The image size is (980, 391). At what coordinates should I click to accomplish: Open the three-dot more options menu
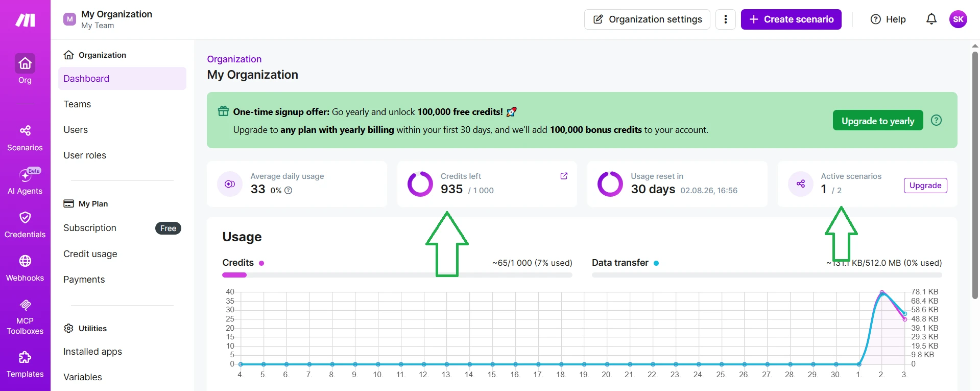coord(725,19)
